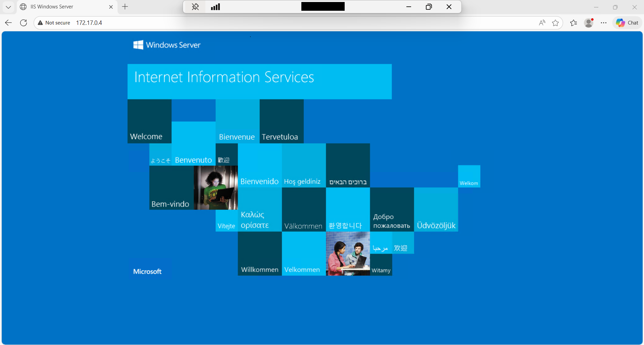Click the browser Back arrow
The width and height of the screenshot is (644, 345).
tap(8, 23)
